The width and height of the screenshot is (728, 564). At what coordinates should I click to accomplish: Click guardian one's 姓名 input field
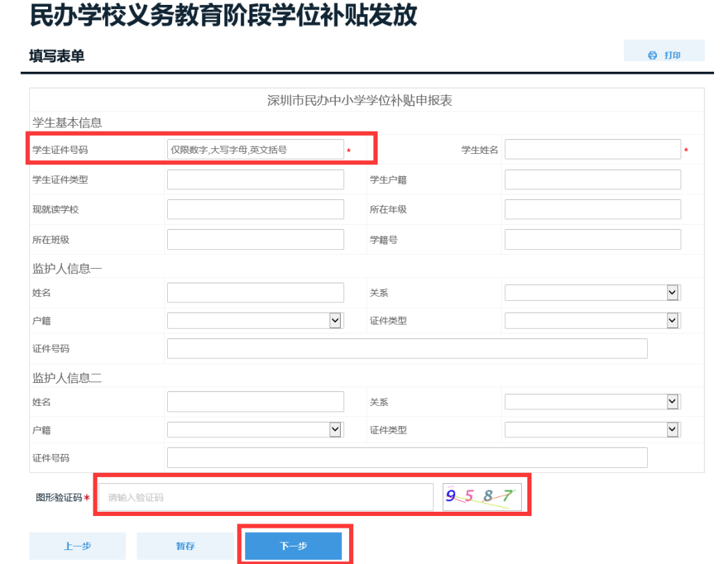click(x=255, y=292)
